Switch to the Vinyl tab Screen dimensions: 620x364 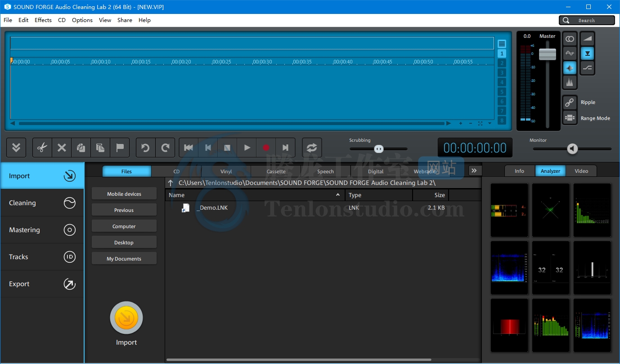[226, 171]
